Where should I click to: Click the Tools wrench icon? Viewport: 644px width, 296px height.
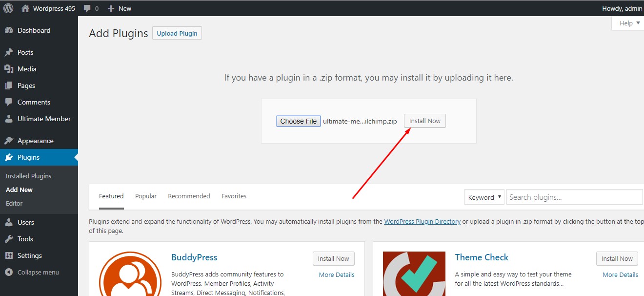click(x=9, y=239)
